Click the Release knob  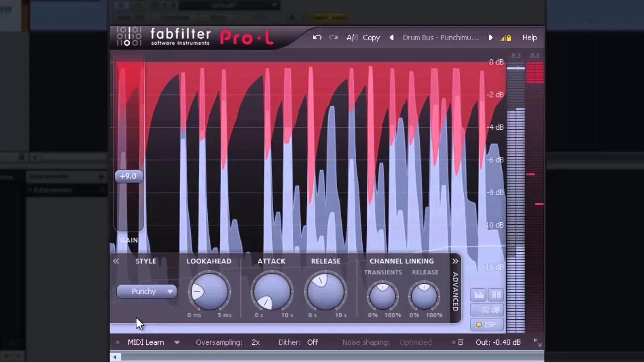[326, 291]
